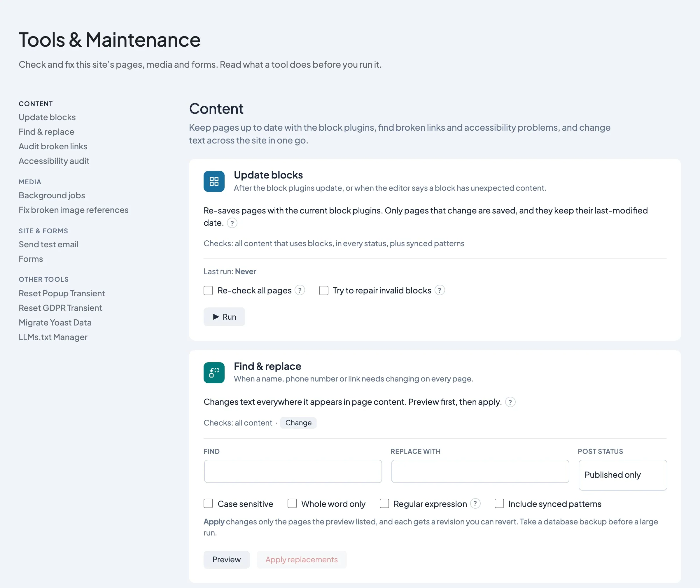
Task: Check Whole word only
Action: click(x=292, y=503)
